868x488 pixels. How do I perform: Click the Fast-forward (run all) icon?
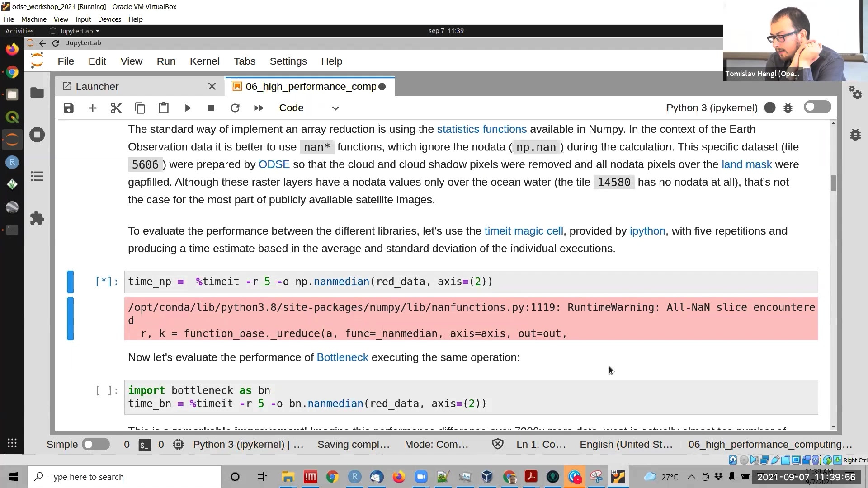coord(259,107)
